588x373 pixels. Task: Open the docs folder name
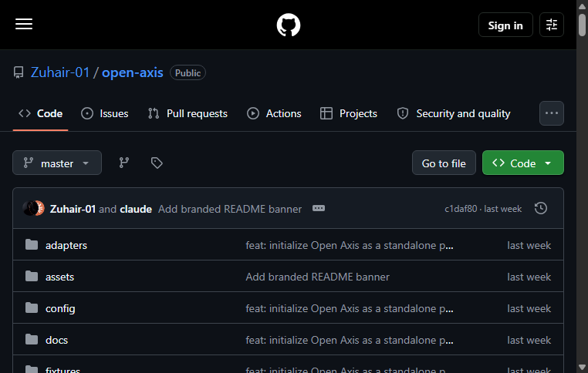(56, 340)
